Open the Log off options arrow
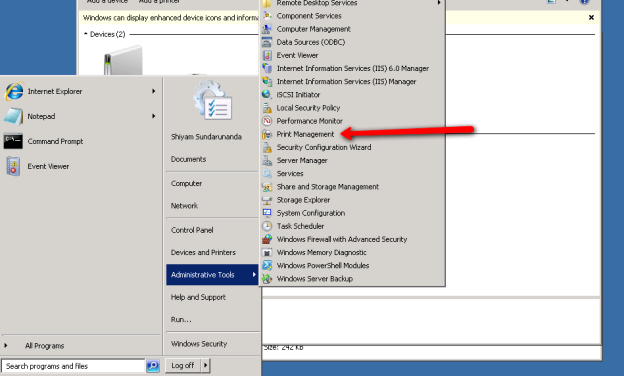Image resolution: width=624 pixels, height=376 pixels. click(205, 365)
